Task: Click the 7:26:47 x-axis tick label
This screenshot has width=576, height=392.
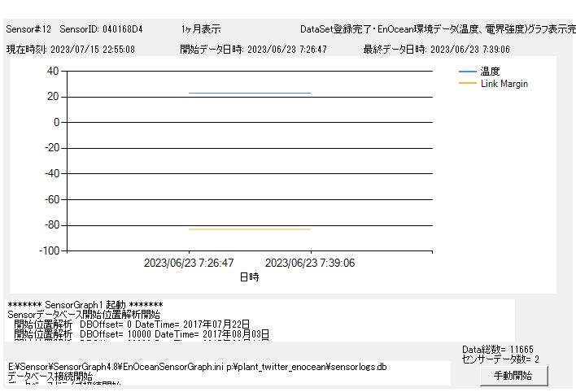Action: [189, 264]
